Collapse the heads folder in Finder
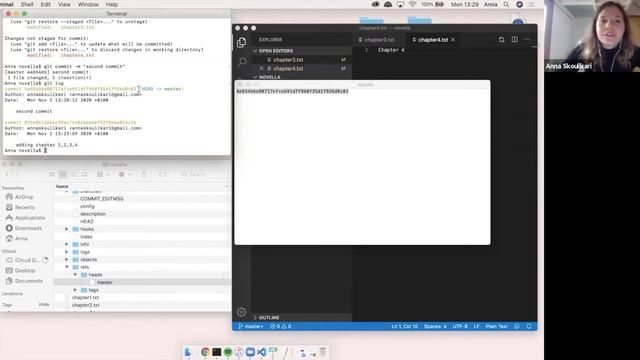This screenshot has width=640, height=360. [75, 275]
